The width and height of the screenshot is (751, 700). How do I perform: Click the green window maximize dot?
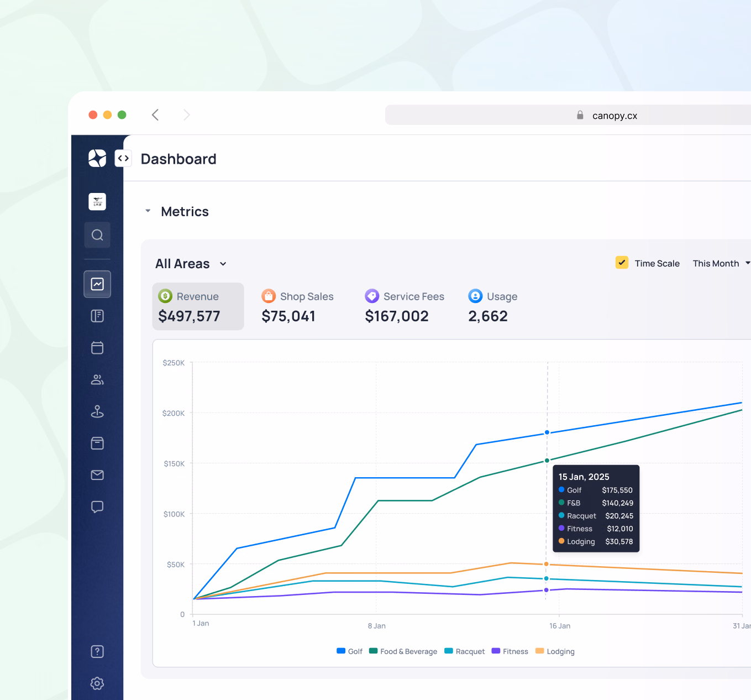coord(122,115)
